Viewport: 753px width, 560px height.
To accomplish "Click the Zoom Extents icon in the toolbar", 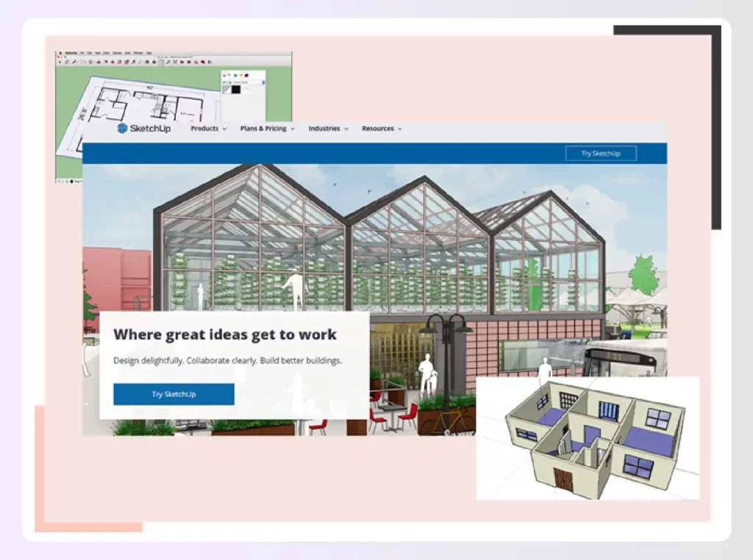I will click(175, 62).
